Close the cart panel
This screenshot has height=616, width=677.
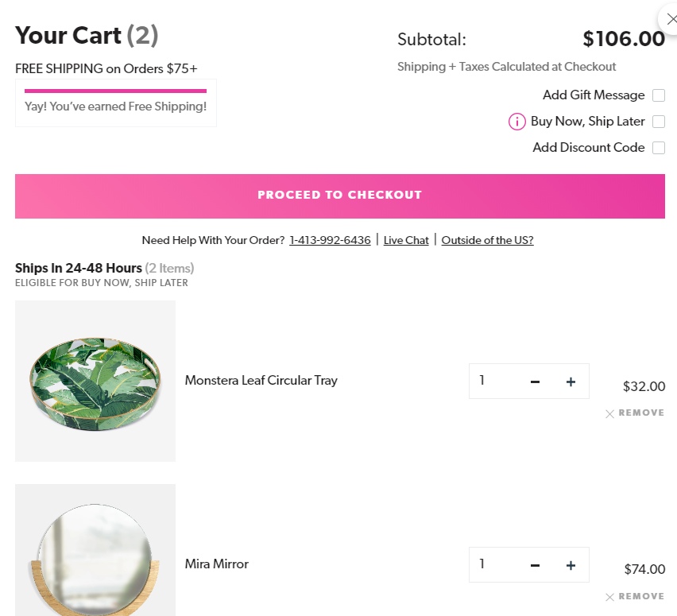(671, 19)
